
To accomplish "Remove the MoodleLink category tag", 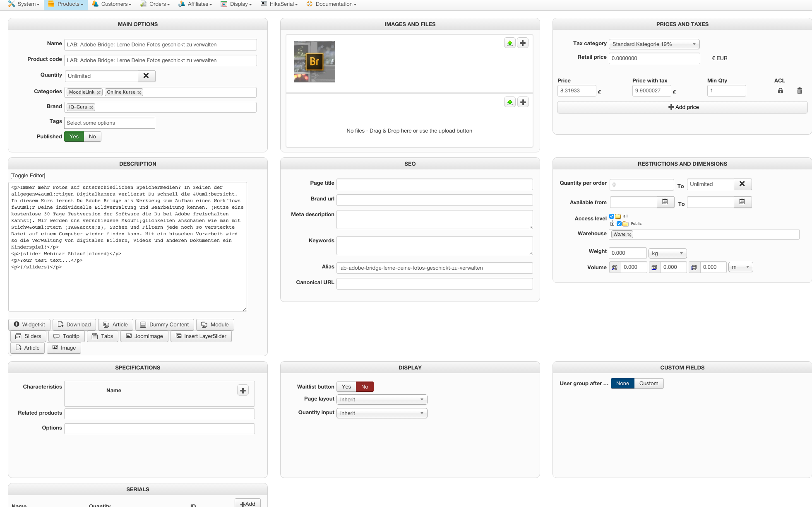I will click(99, 92).
